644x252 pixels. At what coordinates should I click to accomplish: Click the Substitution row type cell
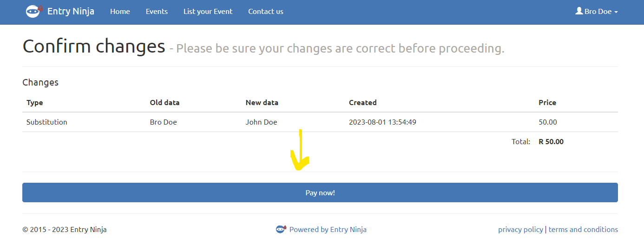(x=47, y=122)
